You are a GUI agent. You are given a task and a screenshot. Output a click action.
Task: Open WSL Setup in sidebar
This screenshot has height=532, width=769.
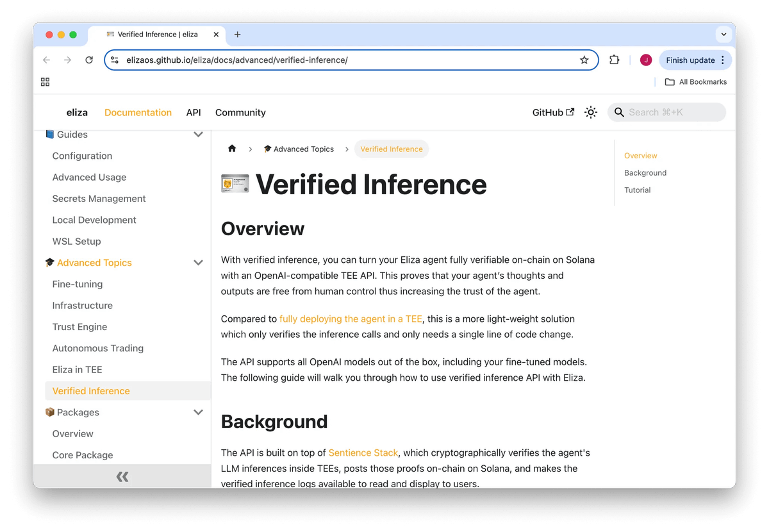pos(76,241)
